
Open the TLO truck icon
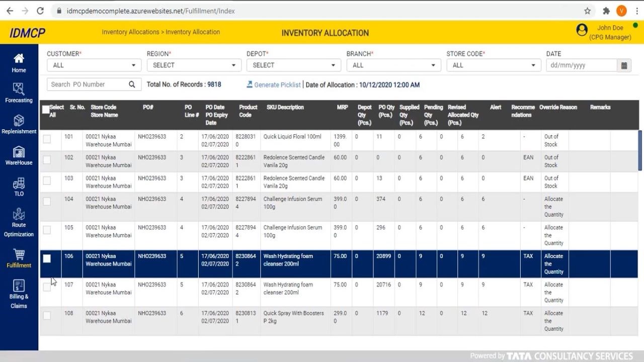click(19, 183)
